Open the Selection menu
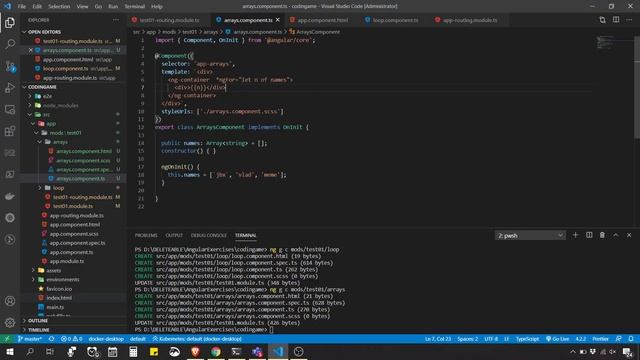Viewport: 640px width, 360px height. (x=59, y=7)
